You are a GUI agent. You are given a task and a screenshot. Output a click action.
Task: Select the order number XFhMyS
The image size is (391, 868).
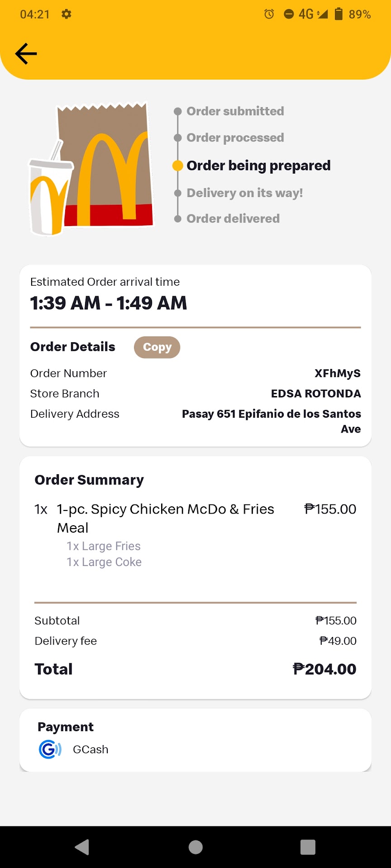pyautogui.click(x=337, y=373)
